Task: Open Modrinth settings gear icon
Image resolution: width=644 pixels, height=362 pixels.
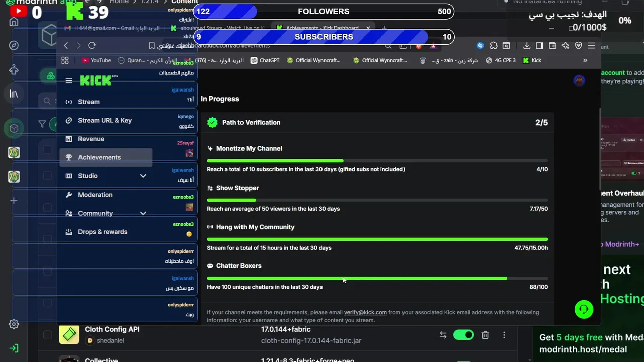Action: tap(14, 324)
